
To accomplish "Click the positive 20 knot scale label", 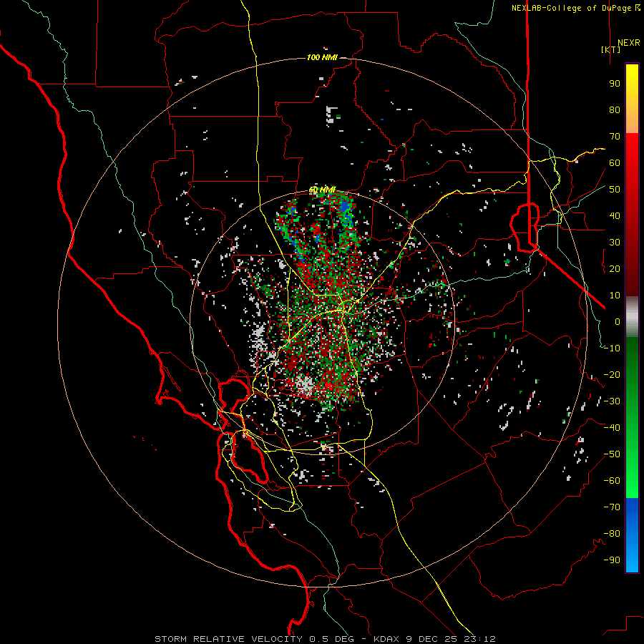I will 615,268.
